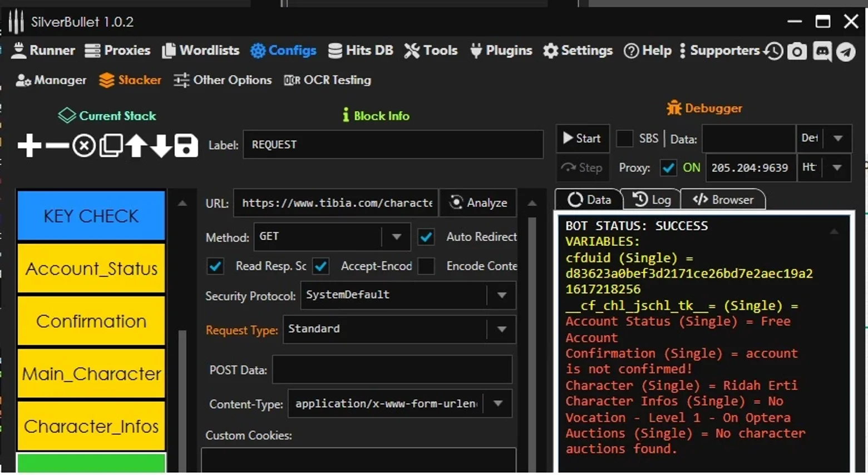Clone the block with the duplicate icon
Viewport: 868px width, 475px height.
coord(111,146)
